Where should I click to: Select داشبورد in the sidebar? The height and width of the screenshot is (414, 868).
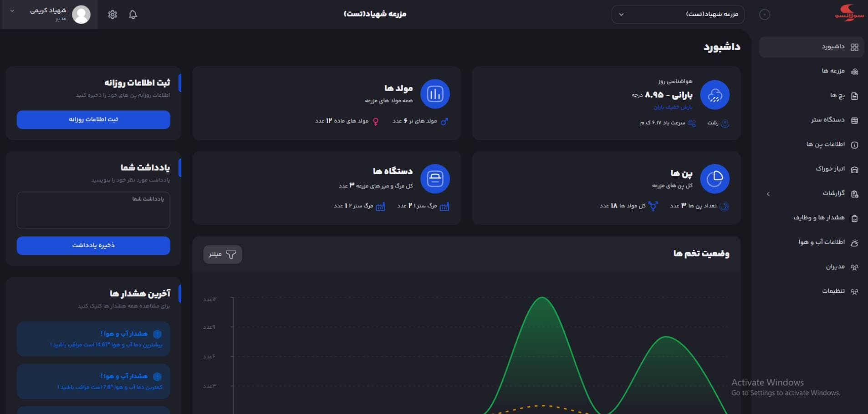tap(812, 47)
